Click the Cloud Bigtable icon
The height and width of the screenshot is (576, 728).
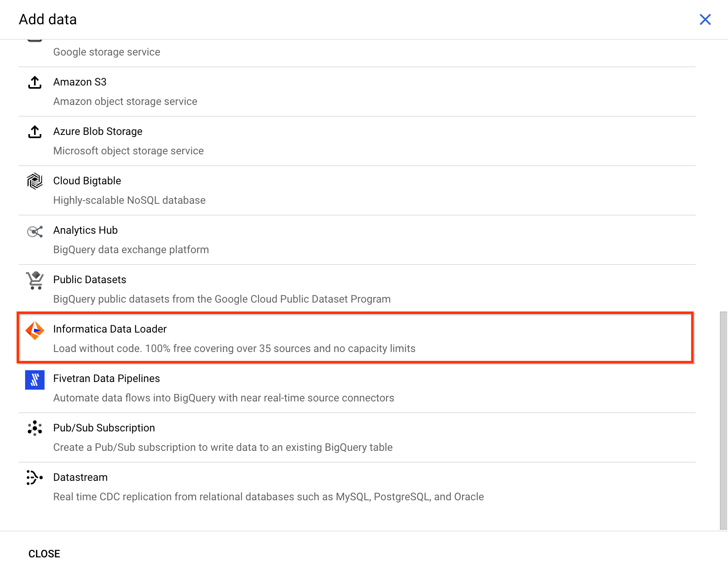point(35,181)
